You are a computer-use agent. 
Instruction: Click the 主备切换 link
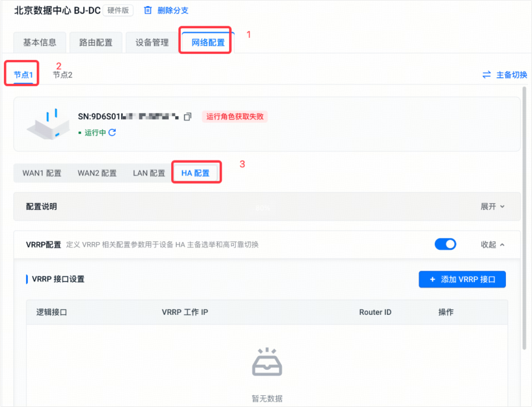[x=511, y=75]
